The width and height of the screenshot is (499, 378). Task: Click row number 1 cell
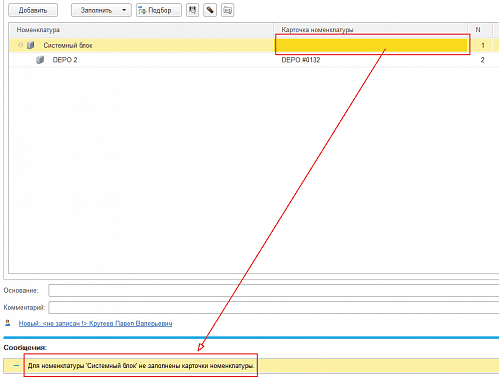click(x=482, y=45)
